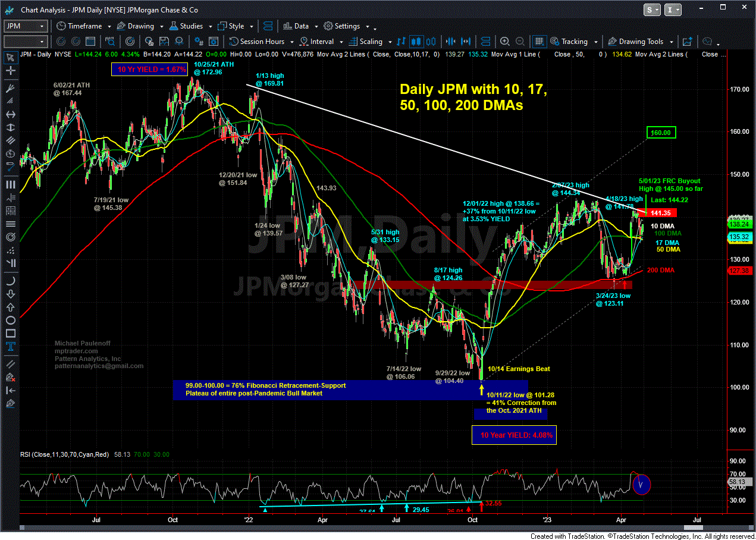This screenshot has width=756, height=540.
Task: Click the '3/24/23 low' annotation
Action: pyautogui.click(x=613, y=296)
